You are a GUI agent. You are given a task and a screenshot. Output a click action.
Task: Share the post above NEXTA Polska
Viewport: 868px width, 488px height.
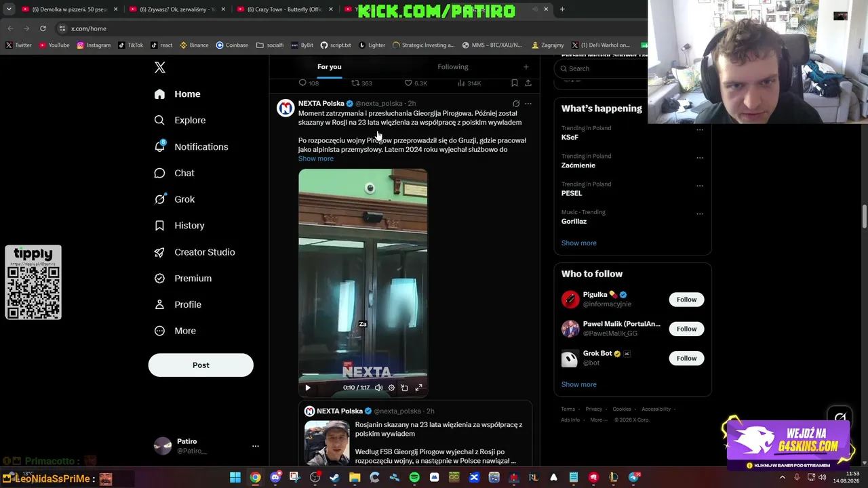point(528,83)
